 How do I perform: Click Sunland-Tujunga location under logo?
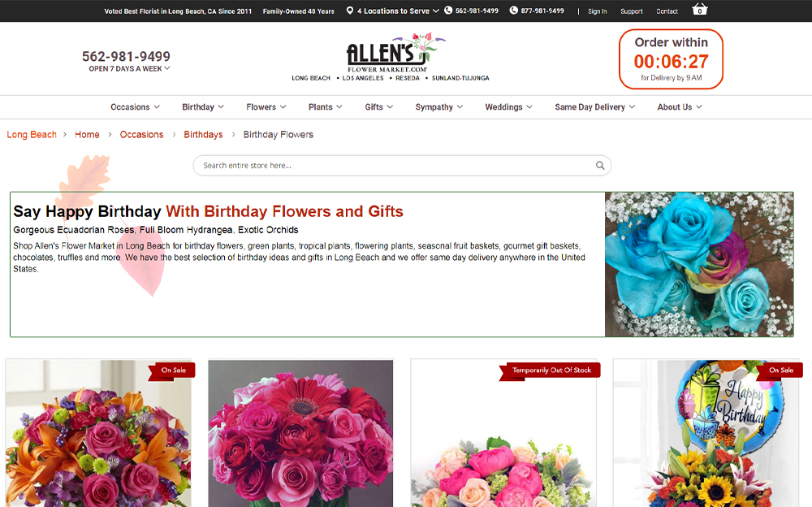point(460,78)
